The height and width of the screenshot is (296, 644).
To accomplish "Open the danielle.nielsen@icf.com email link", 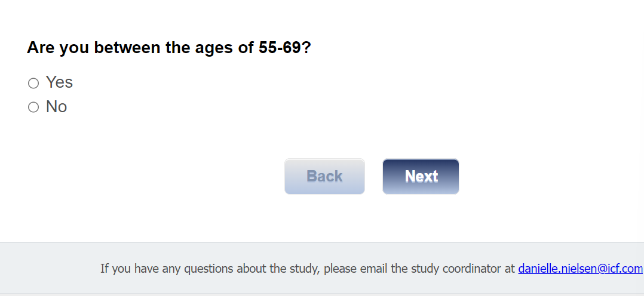I will [580, 269].
